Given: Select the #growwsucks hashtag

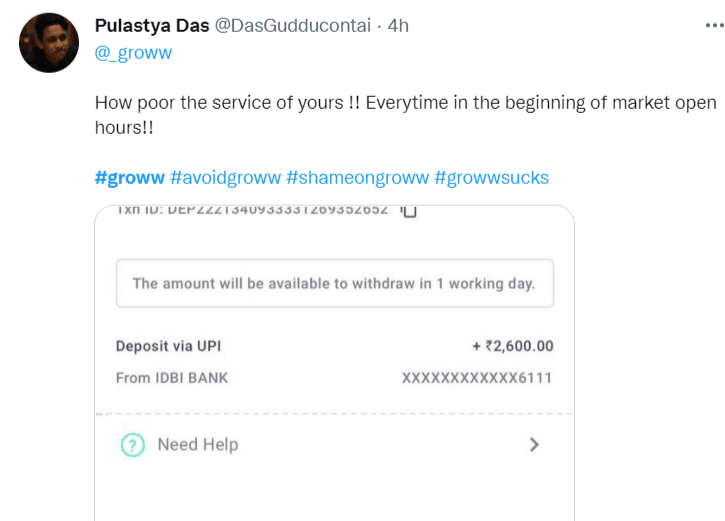Looking at the screenshot, I should pos(491,178).
